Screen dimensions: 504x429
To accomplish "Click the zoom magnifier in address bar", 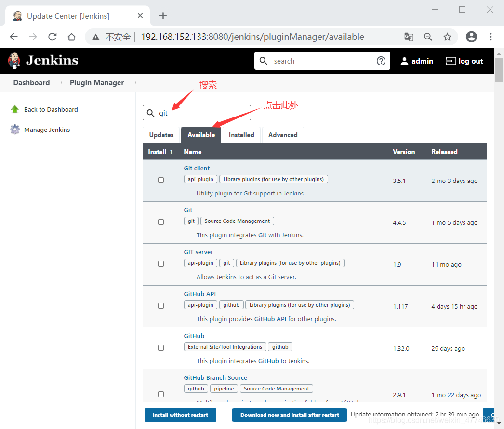I will pos(428,37).
